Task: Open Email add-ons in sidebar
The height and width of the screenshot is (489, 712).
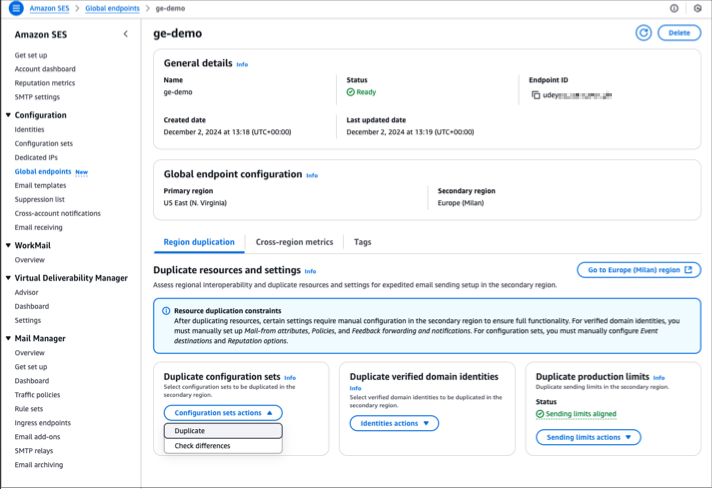Action: [x=37, y=437]
